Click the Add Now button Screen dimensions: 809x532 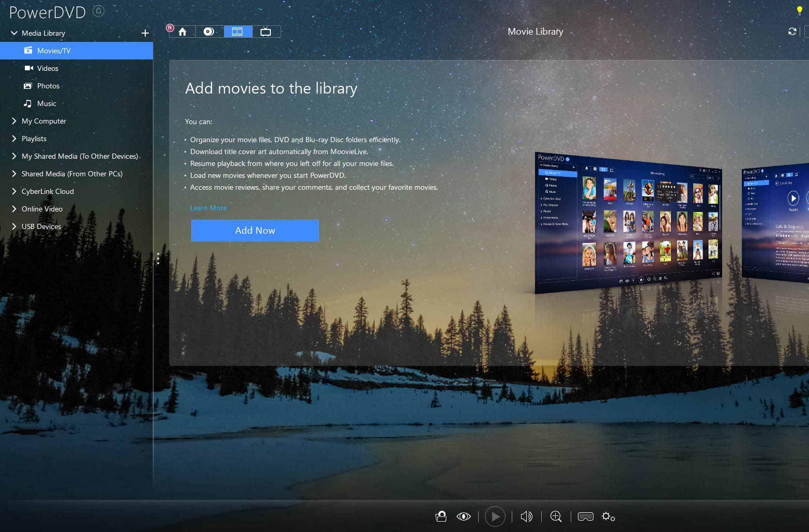[x=255, y=231]
